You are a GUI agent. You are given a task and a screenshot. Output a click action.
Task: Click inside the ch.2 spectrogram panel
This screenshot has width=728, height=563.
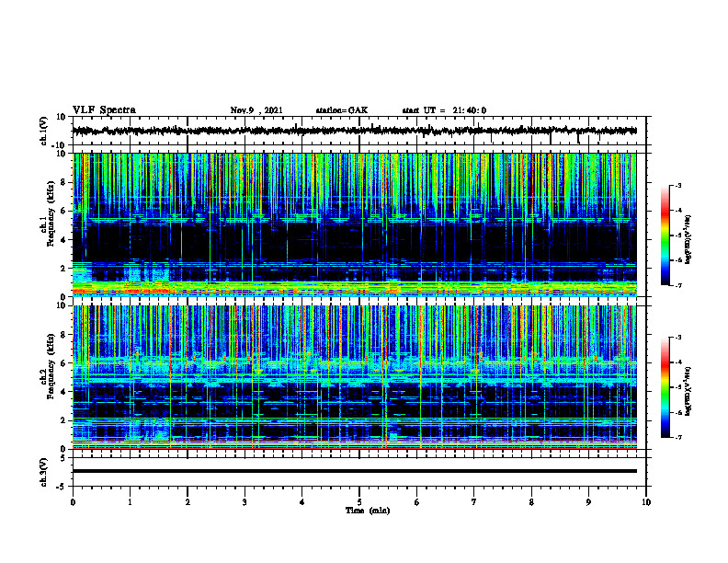354,377
